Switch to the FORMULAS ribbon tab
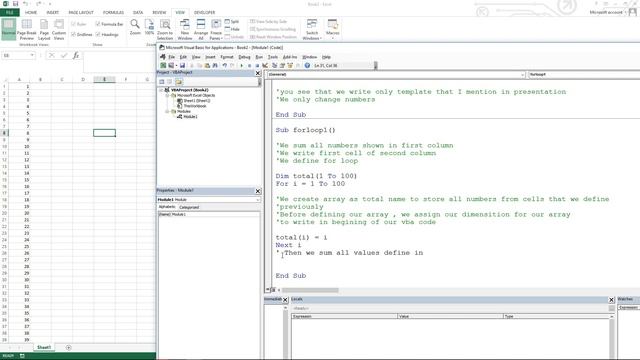 point(113,13)
